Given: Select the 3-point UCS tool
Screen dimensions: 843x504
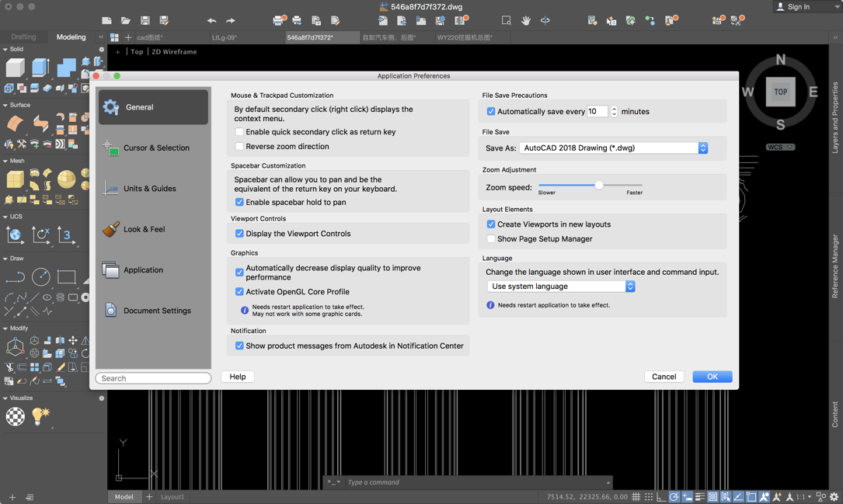Looking at the screenshot, I should pos(64,233).
